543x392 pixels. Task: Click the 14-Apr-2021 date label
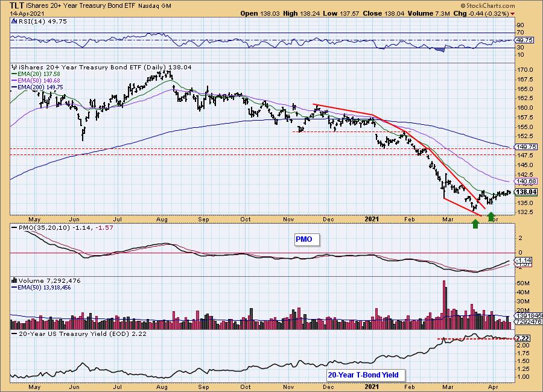click(27, 14)
